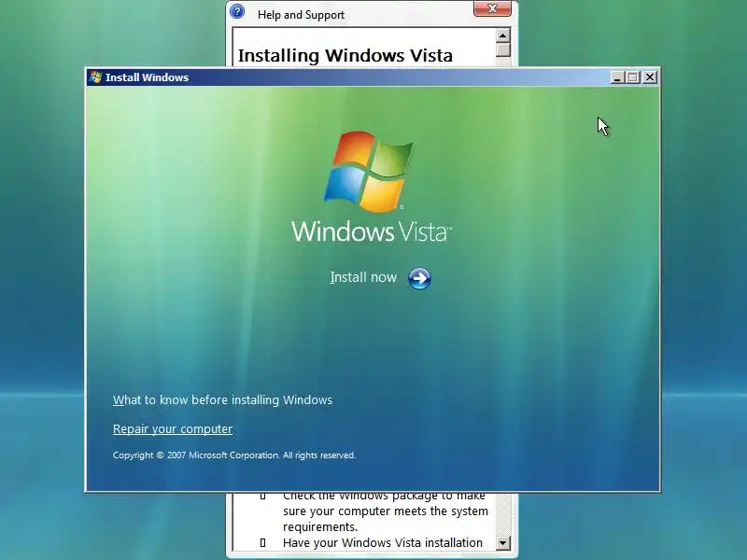Click the Windows Vista logo in installer

click(371, 187)
